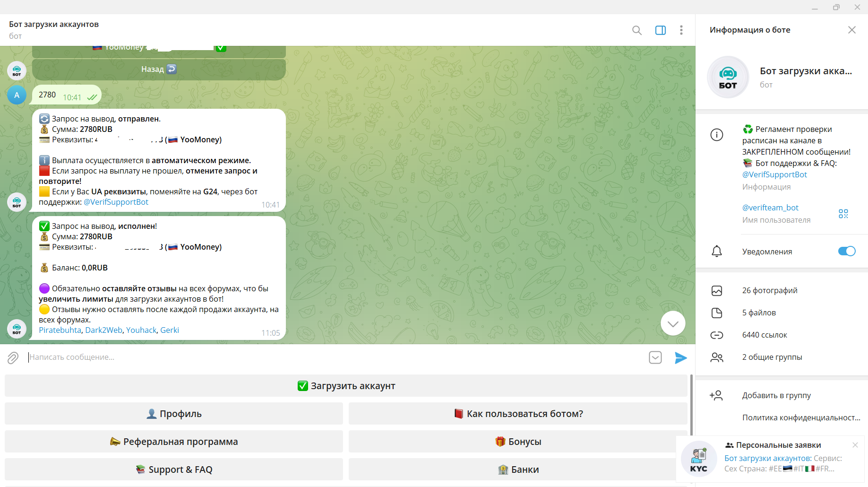
Task: Toggle the side panel layout icon
Action: coord(660,30)
